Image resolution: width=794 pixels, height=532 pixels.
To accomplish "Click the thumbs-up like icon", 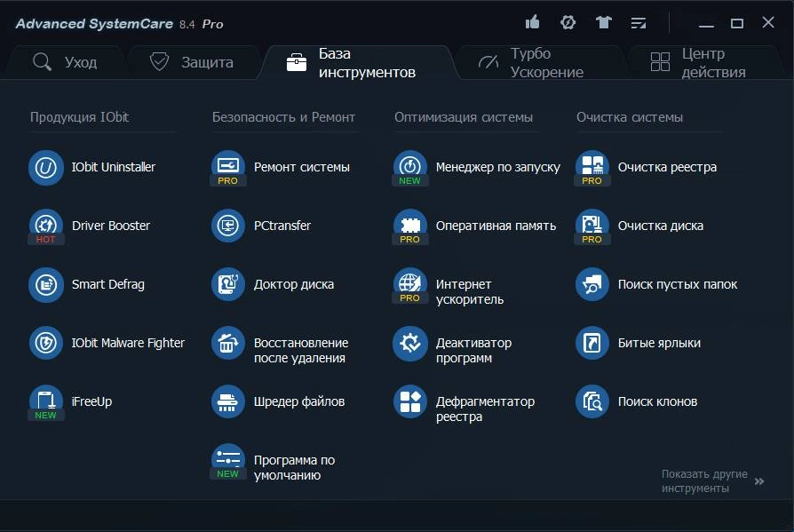I will coord(532,22).
